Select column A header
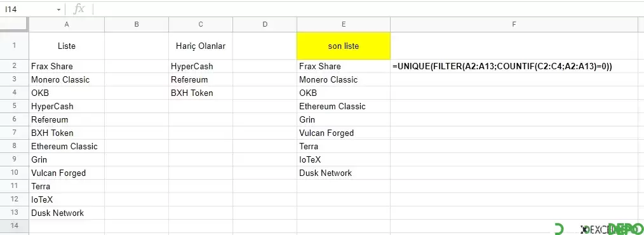The width and height of the screenshot is (644, 235). pos(67,24)
